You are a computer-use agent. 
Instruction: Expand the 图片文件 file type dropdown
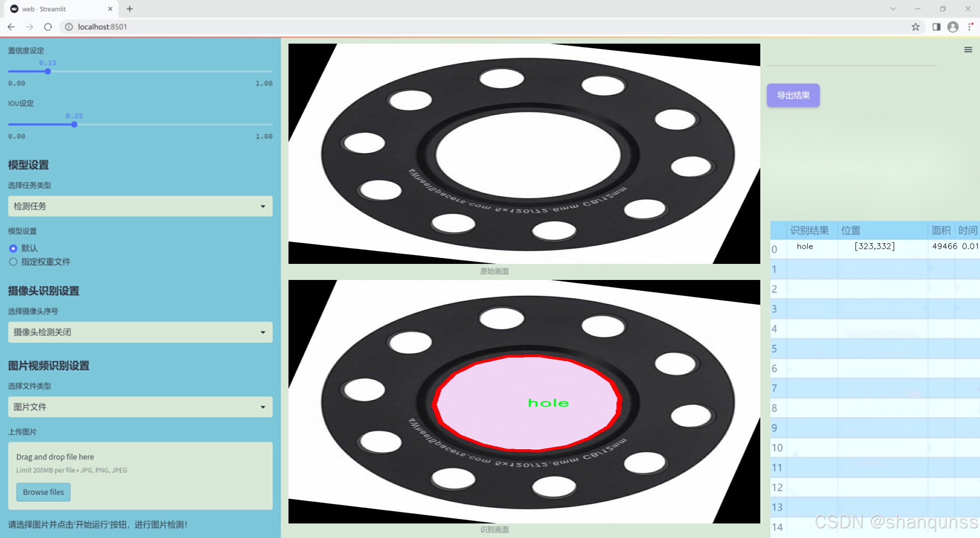[140, 406]
